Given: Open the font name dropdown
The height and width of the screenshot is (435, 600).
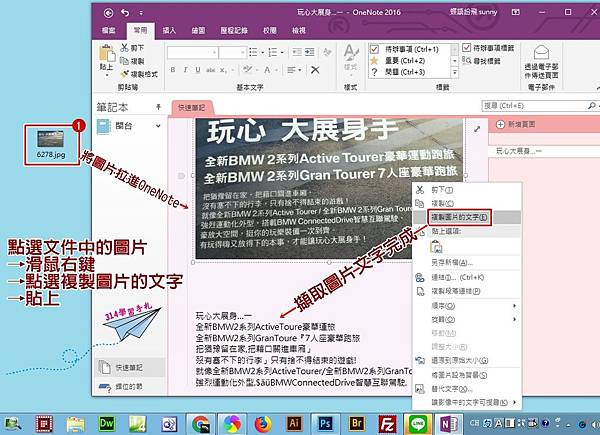Looking at the screenshot, I should (x=215, y=52).
